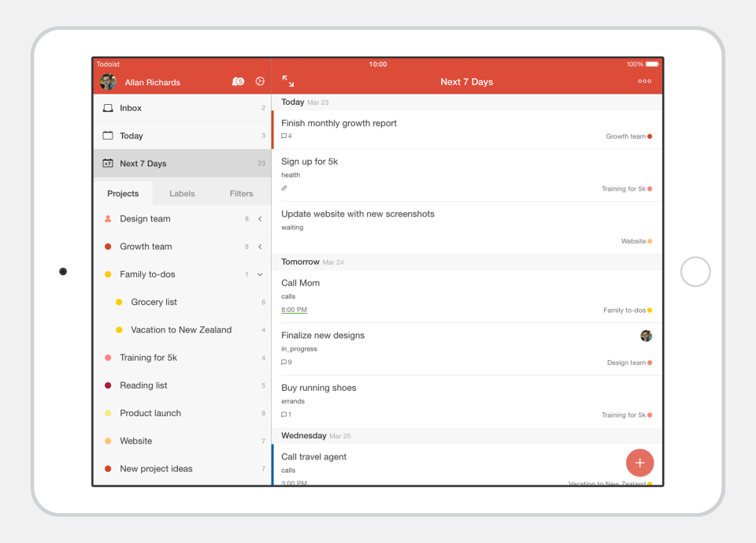Image resolution: width=756 pixels, height=543 pixels.
Task: Open the attachment on Sign up for 5k
Action: click(x=283, y=188)
